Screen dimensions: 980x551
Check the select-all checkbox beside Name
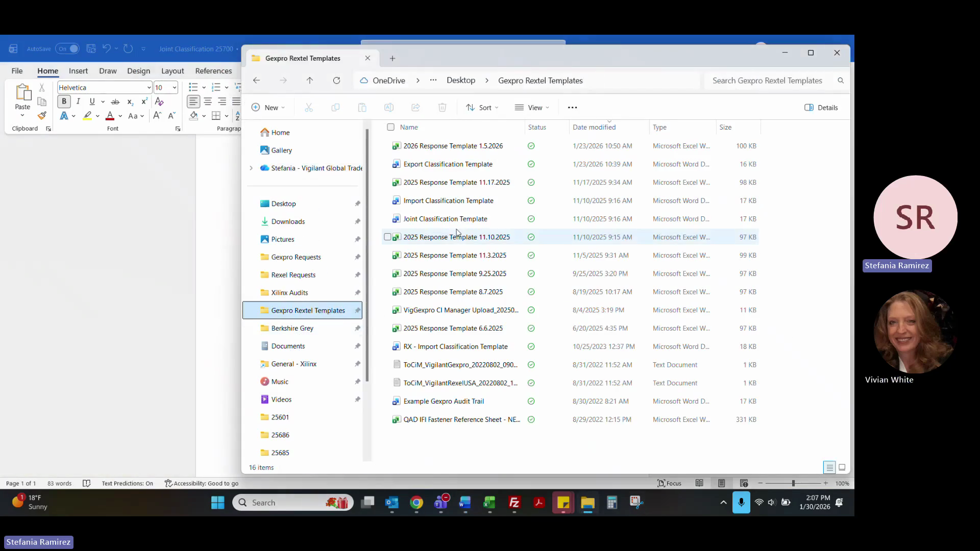point(390,127)
